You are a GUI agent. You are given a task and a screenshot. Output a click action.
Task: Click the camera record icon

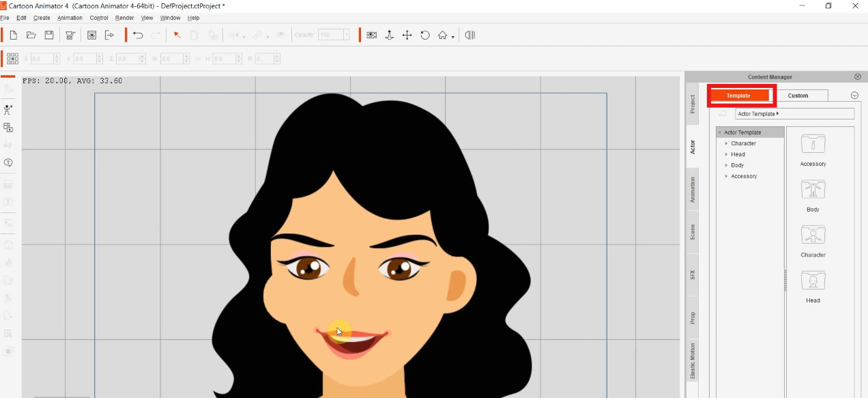[371, 35]
